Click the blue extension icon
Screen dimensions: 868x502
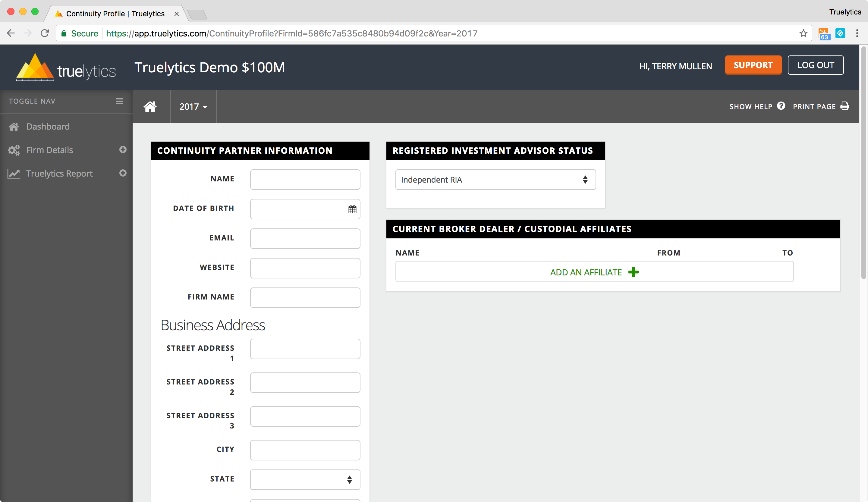pyautogui.click(x=840, y=33)
